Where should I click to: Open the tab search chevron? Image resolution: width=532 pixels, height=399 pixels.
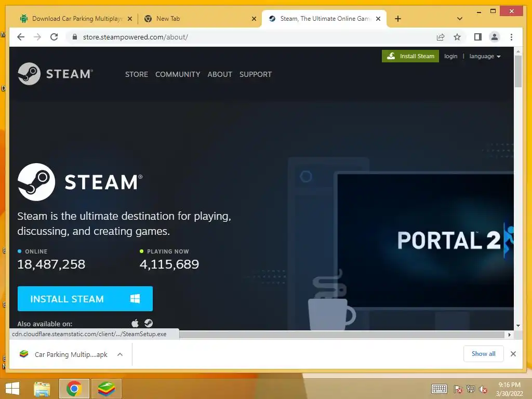click(460, 19)
